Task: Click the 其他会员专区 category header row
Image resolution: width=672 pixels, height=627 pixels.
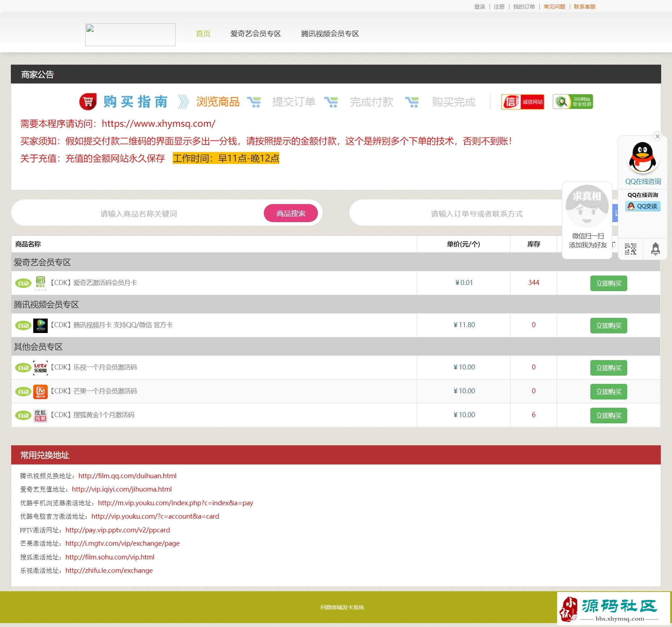Action: [336, 347]
